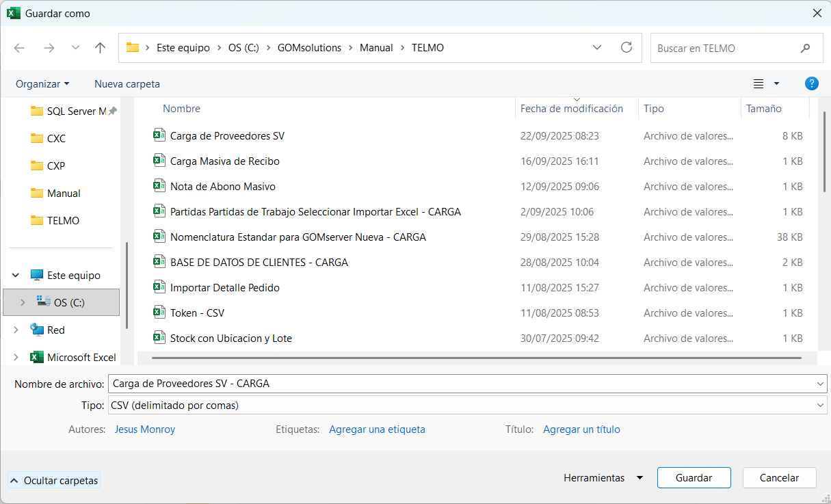The image size is (831, 504).
Task: Click the Excel icon beside Nota de Abono Masivo
Action: (x=159, y=186)
